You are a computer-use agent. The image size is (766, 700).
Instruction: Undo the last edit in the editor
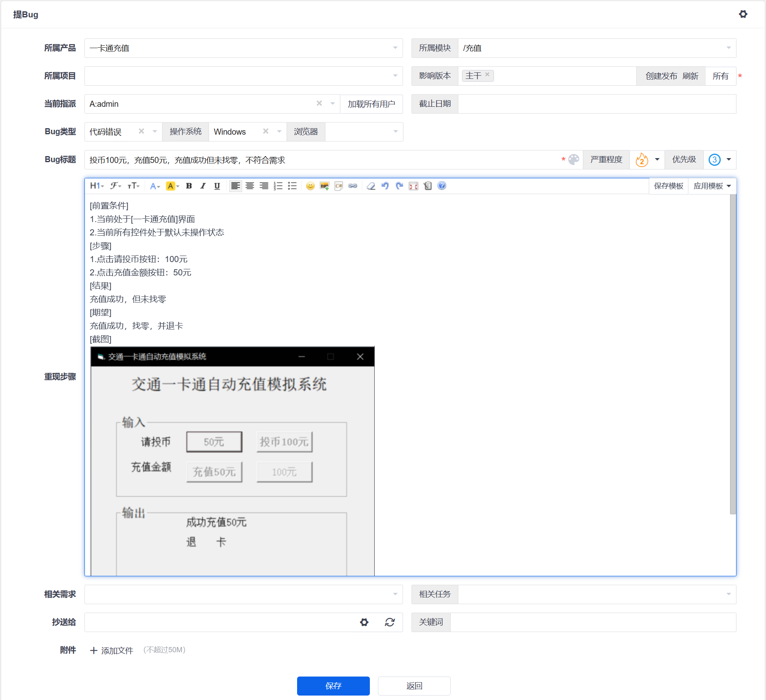tap(385, 186)
